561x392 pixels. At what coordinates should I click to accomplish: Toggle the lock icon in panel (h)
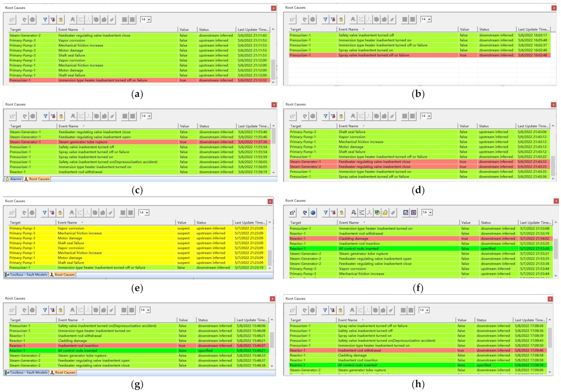coord(340,310)
